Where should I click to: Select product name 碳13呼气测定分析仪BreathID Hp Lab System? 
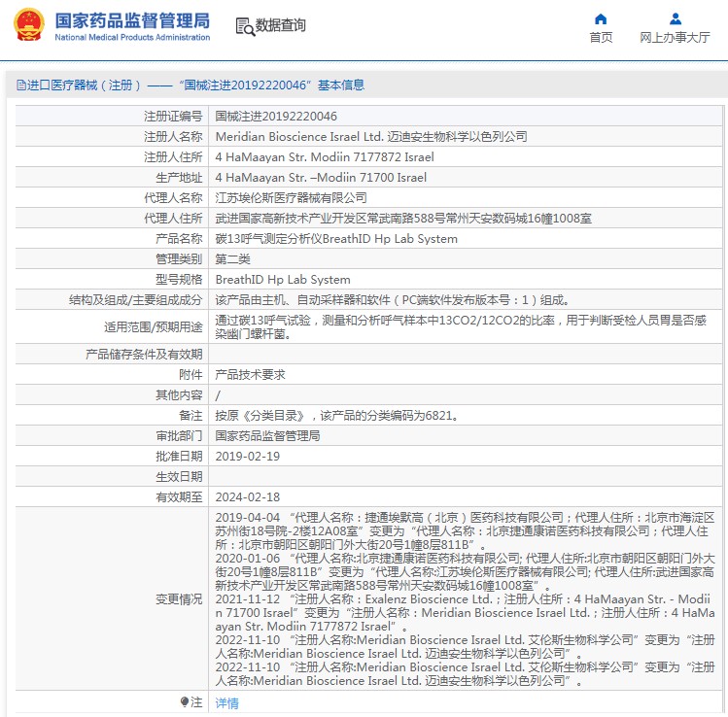(336, 239)
